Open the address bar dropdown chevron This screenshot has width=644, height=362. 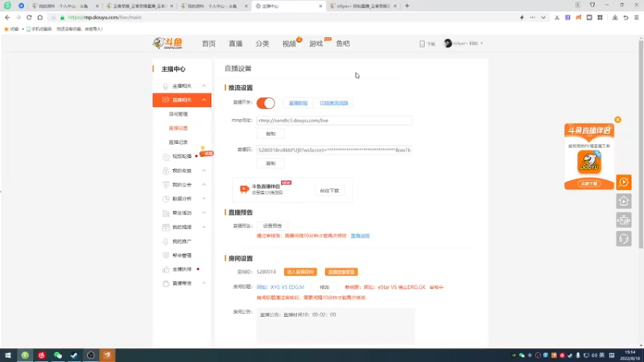click(543, 17)
